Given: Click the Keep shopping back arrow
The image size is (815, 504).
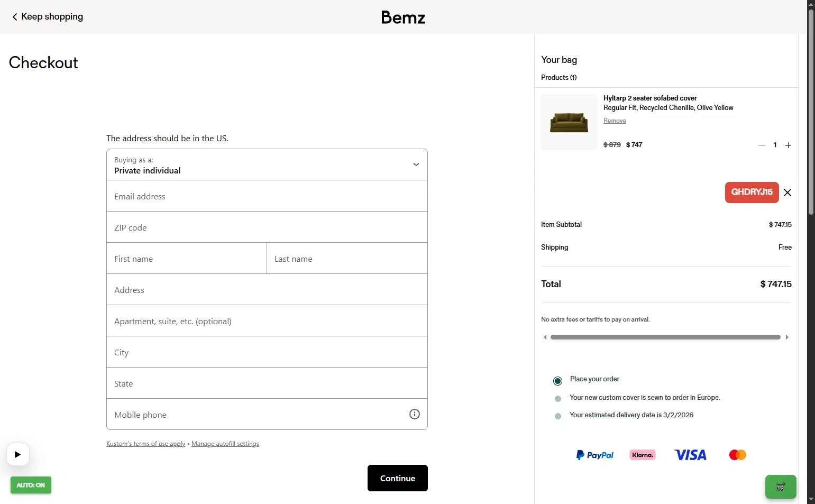Looking at the screenshot, I should [15, 17].
